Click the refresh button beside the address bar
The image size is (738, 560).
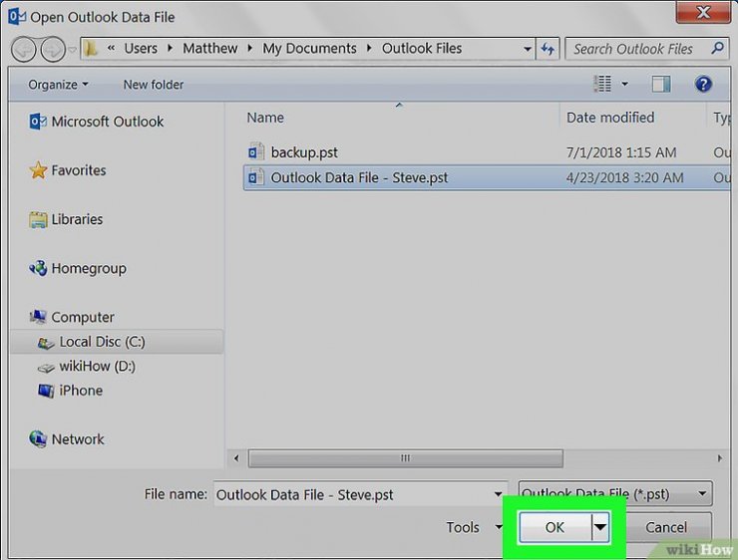(548, 49)
